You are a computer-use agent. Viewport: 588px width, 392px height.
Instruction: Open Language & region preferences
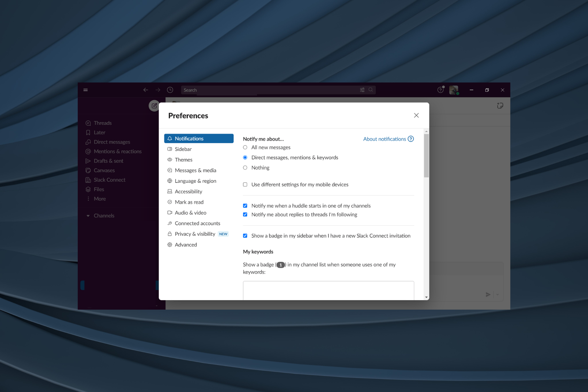199,181
